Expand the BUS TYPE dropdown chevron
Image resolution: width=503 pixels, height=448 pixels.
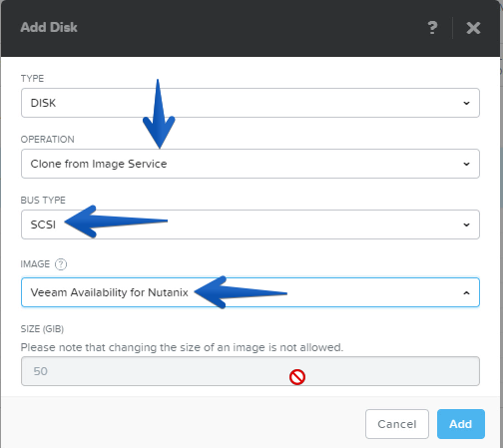coord(466,224)
